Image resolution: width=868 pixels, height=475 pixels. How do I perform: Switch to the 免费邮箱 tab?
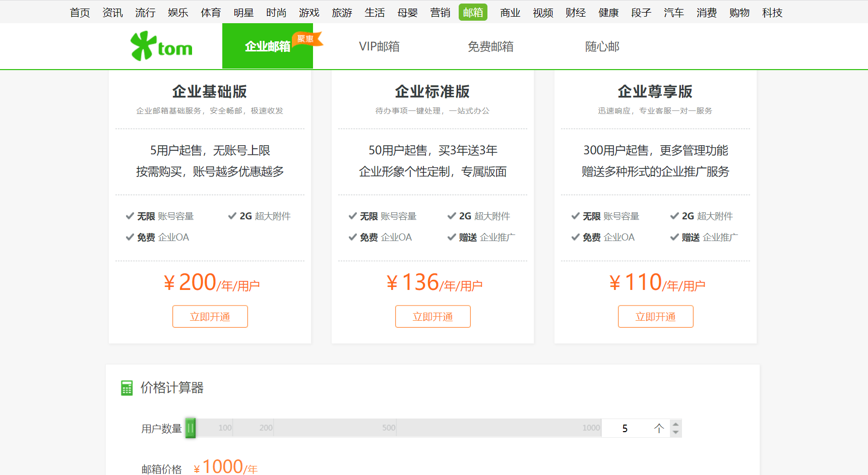[491, 46]
